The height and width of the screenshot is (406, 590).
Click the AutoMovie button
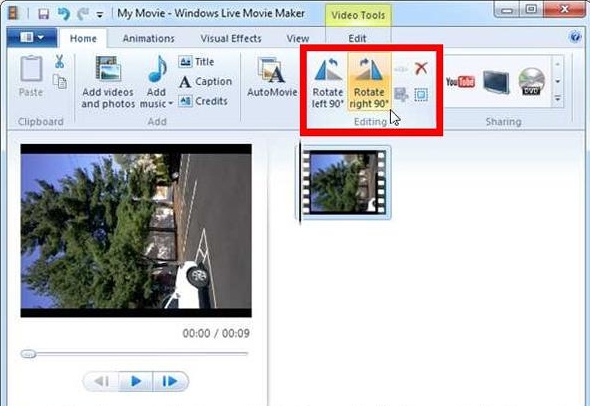pyautogui.click(x=272, y=77)
